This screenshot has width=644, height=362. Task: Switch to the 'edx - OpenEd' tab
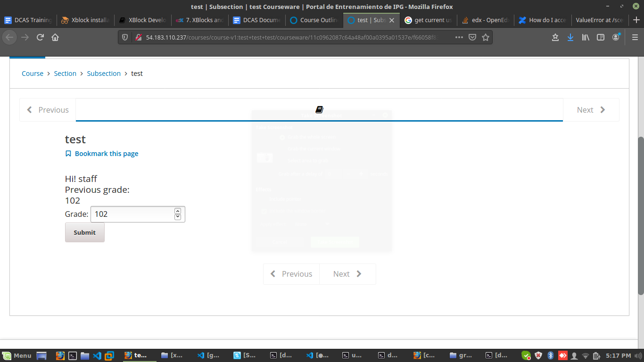[x=485, y=20]
